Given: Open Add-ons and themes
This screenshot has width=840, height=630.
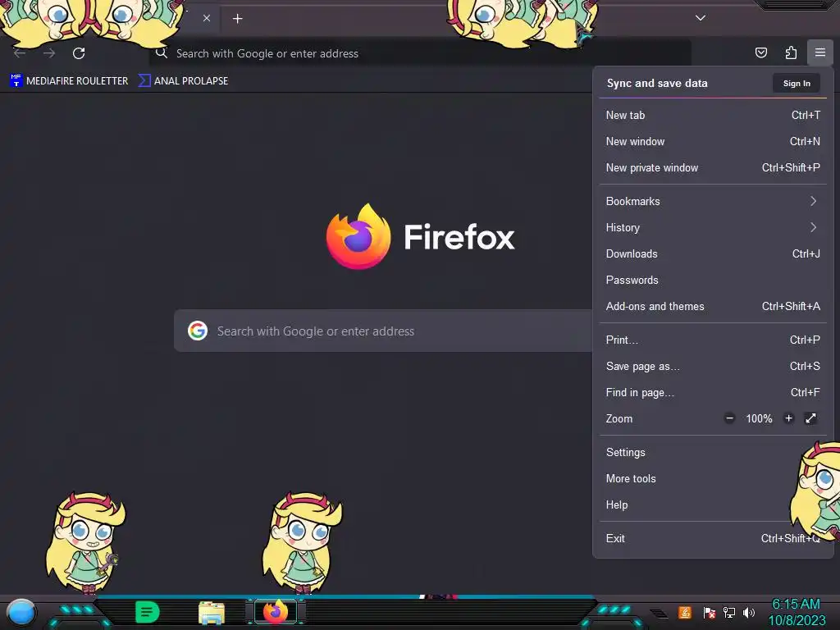Looking at the screenshot, I should click(x=713, y=307).
